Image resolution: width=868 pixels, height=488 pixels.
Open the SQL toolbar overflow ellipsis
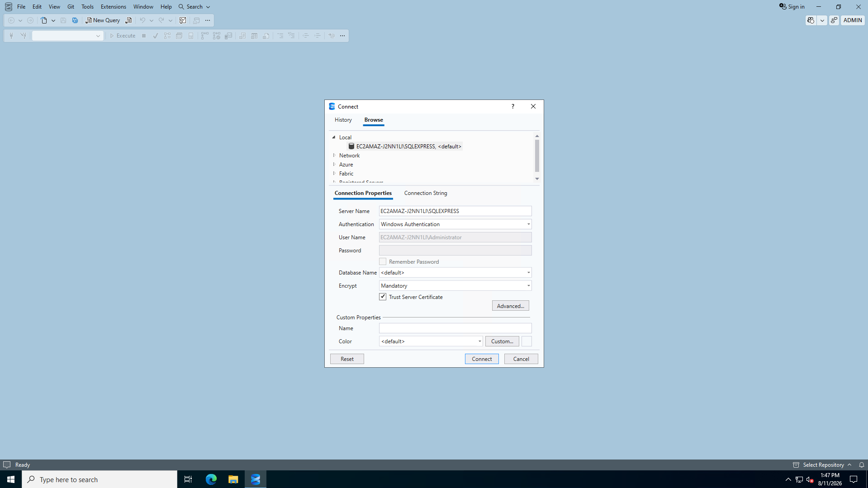coord(342,36)
